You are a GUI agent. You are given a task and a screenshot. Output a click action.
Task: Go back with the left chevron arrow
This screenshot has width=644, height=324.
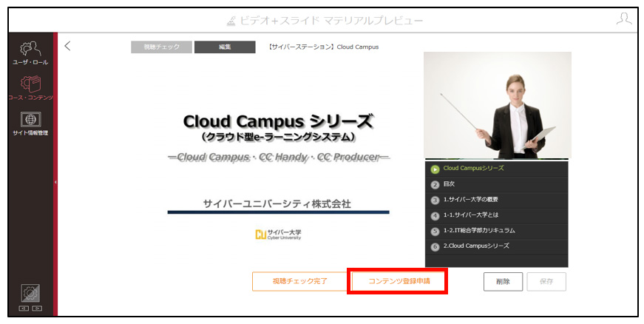pos(67,46)
